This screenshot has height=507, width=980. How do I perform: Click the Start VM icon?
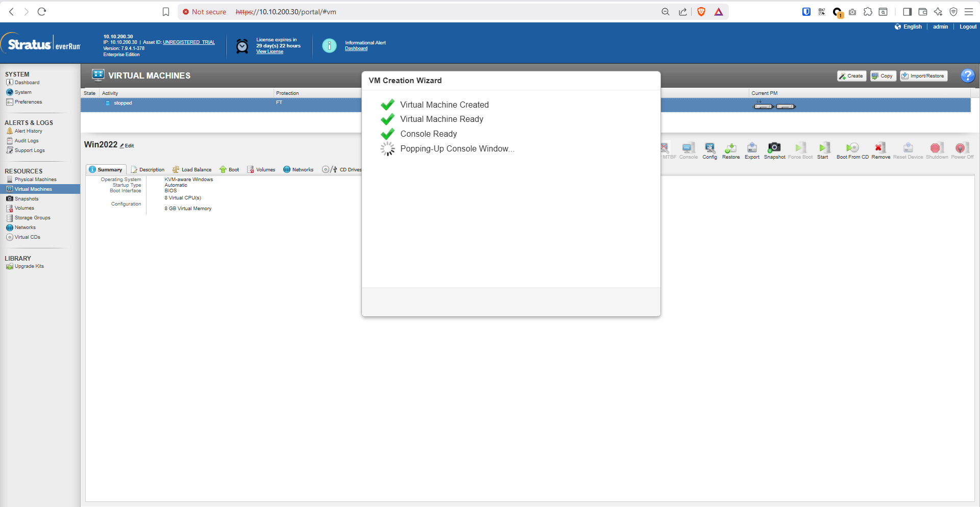(823, 148)
